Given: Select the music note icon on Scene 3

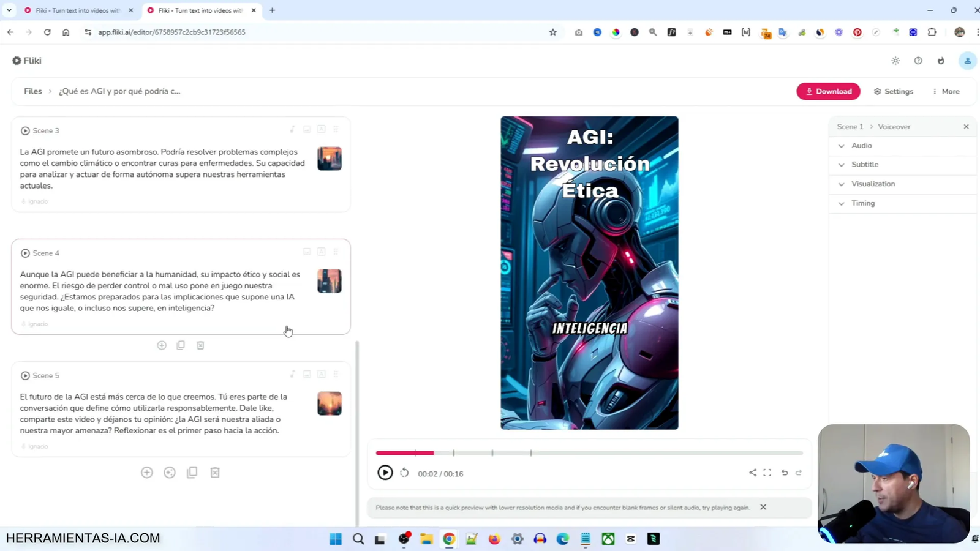Looking at the screenshot, I should tap(292, 129).
